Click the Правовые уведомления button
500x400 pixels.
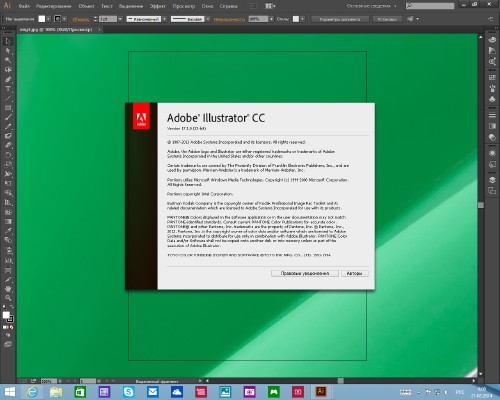[x=305, y=273]
